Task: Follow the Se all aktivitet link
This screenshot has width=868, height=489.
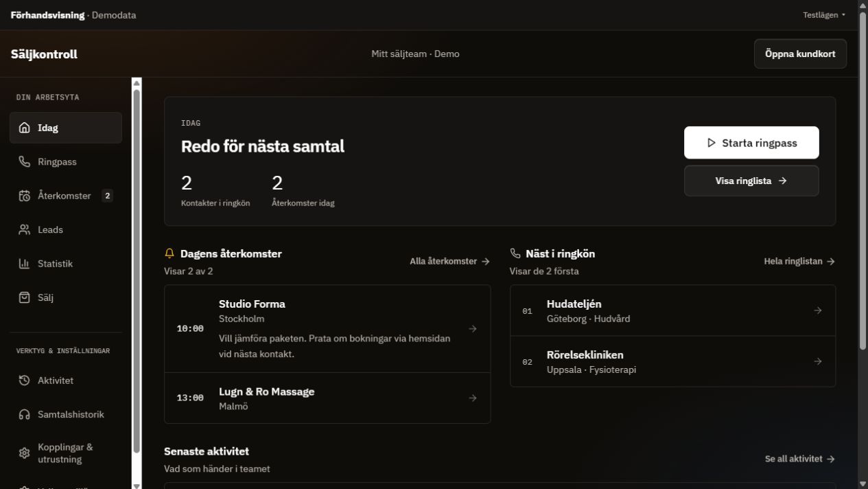Action: (x=800, y=459)
